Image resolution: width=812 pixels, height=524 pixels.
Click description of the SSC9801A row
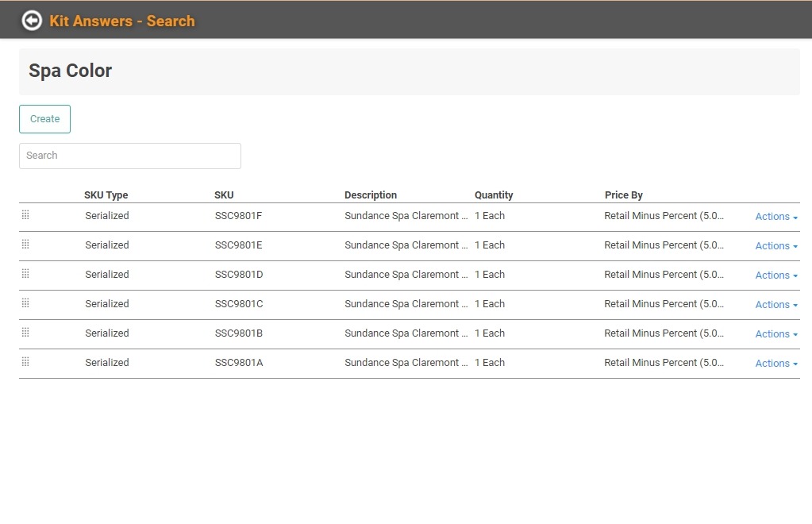point(406,364)
